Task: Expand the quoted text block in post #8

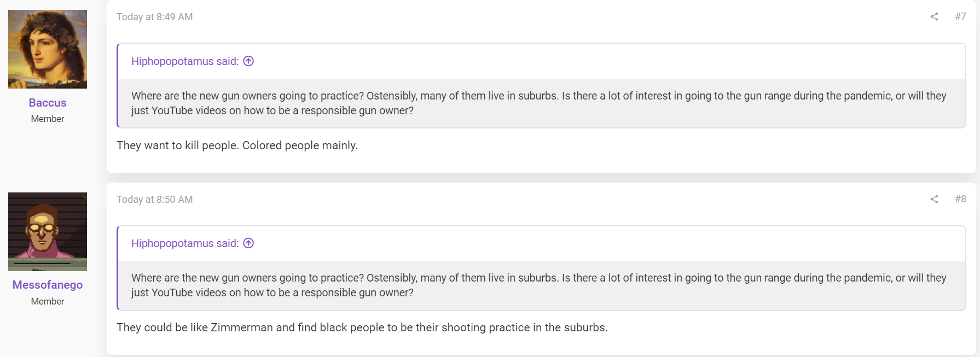Action: (x=542, y=285)
